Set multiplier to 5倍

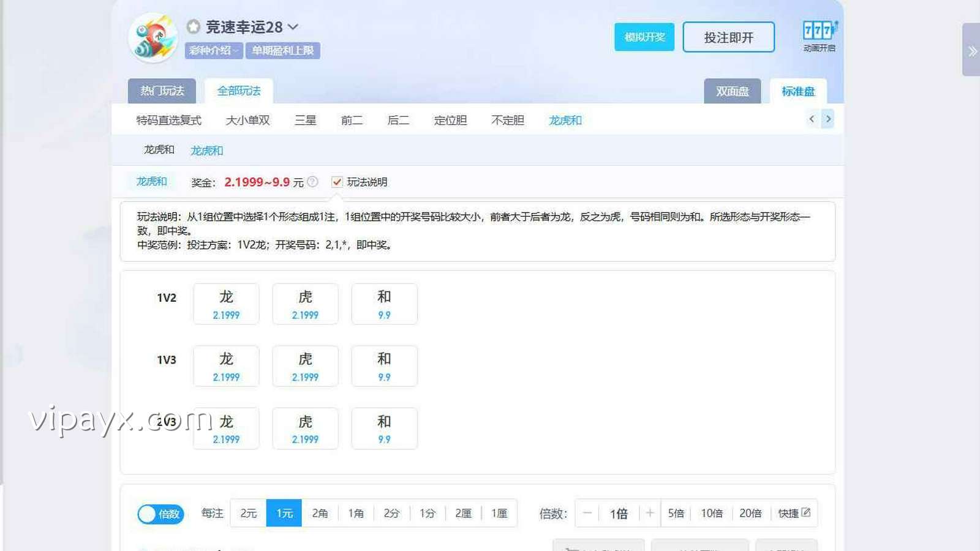[x=676, y=513]
